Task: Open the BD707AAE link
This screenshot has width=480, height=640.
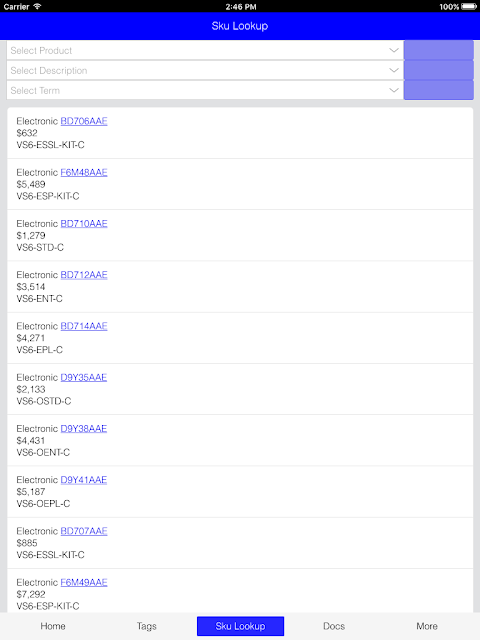Action: point(84,531)
